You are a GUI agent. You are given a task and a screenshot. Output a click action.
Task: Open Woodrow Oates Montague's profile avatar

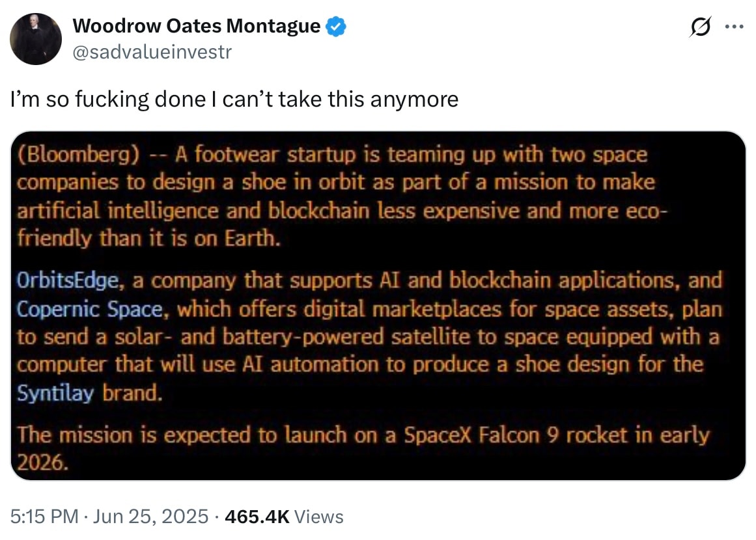(36, 39)
